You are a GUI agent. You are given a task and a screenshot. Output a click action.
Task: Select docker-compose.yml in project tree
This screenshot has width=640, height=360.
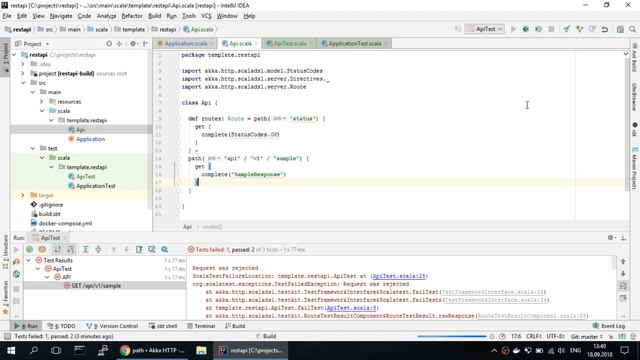[x=65, y=224]
